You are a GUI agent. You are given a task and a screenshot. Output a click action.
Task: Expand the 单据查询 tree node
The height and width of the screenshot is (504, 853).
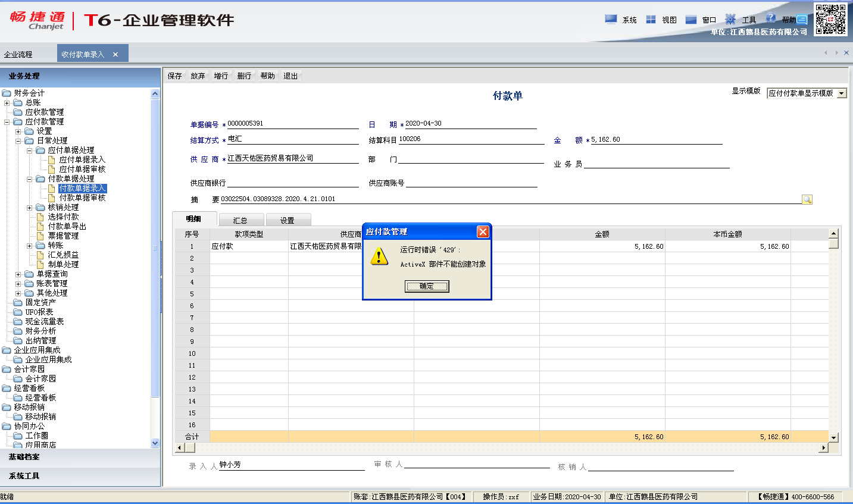click(x=18, y=274)
